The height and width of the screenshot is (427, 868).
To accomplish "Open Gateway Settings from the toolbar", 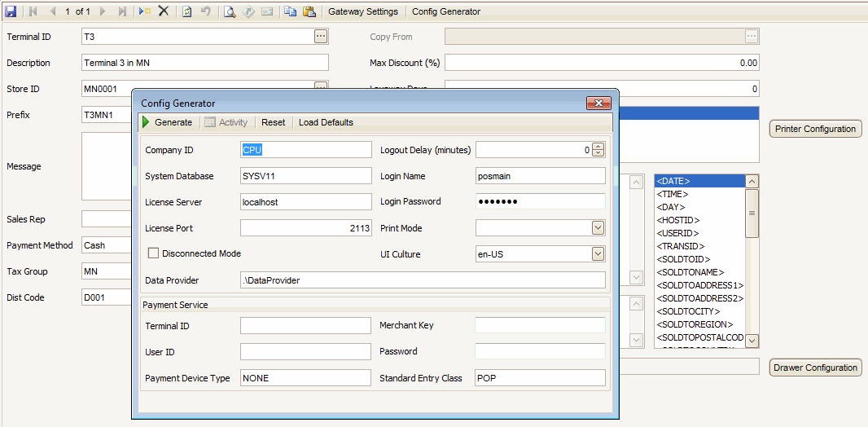I will (363, 11).
